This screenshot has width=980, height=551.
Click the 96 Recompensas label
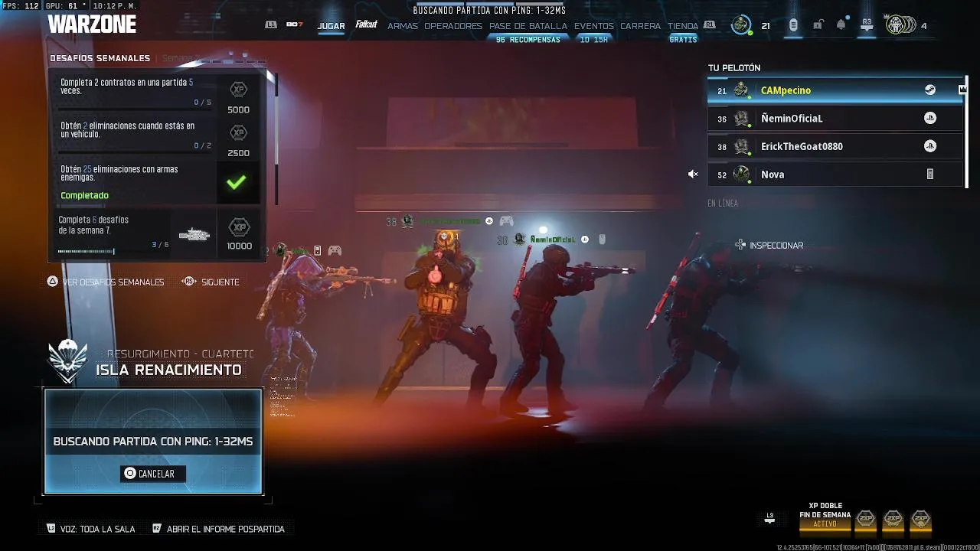click(x=528, y=40)
